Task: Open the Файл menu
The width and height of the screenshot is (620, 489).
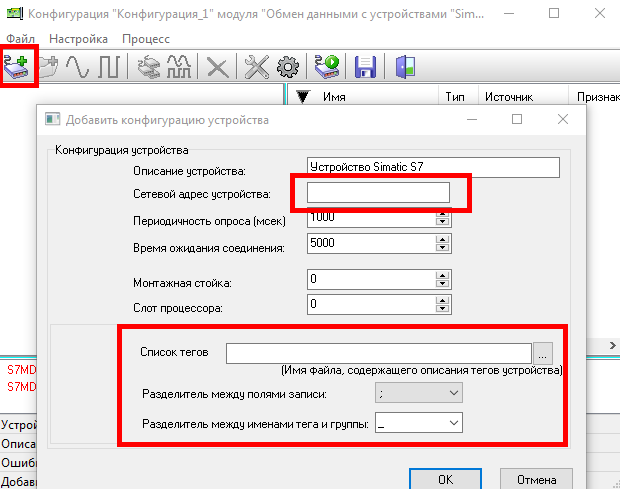Action: pos(20,38)
